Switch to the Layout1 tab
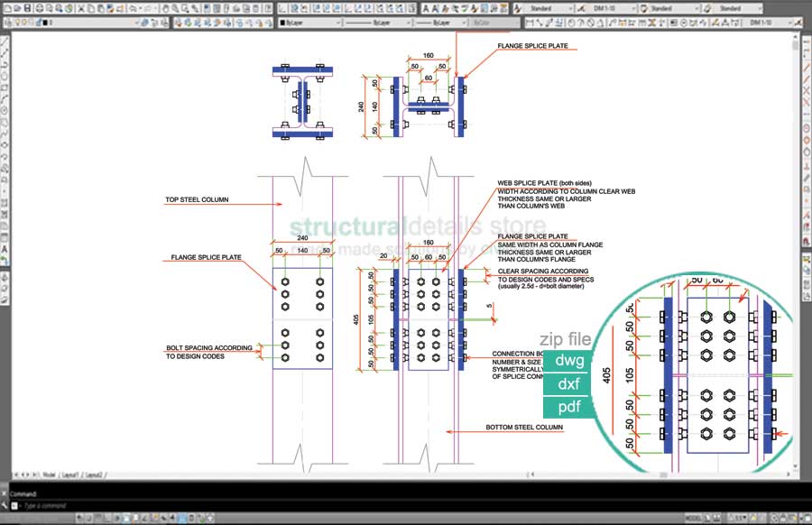 [x=69, y=474]
